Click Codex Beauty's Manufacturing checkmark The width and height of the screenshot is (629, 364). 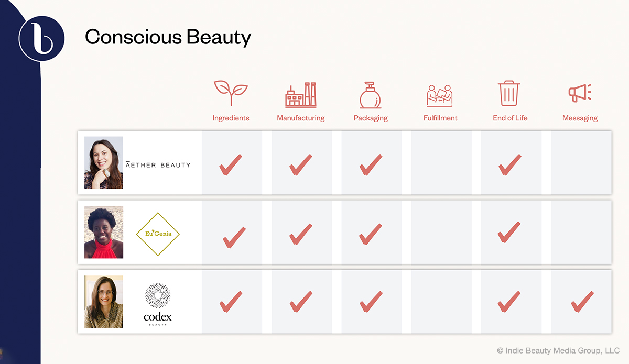click(301, 302)
